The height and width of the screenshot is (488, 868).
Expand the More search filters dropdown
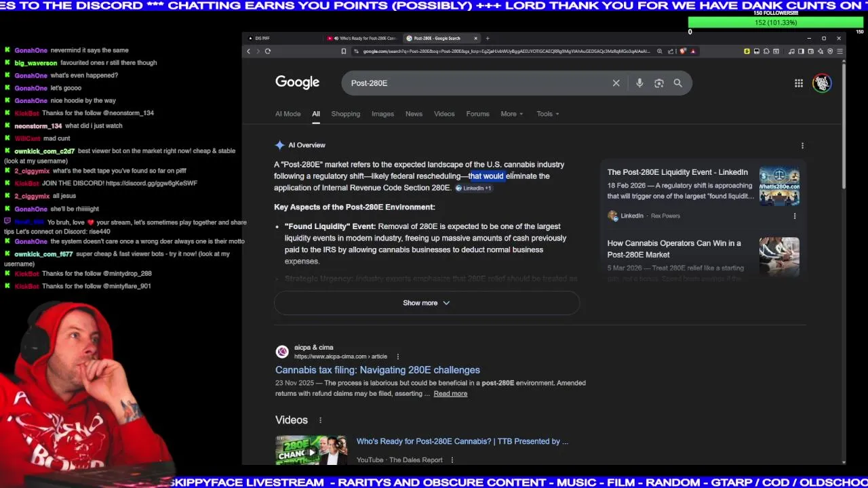[512, 114]
